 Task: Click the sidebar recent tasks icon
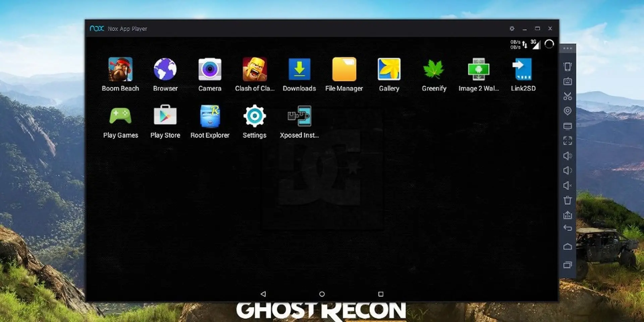(x=568, y=265)
